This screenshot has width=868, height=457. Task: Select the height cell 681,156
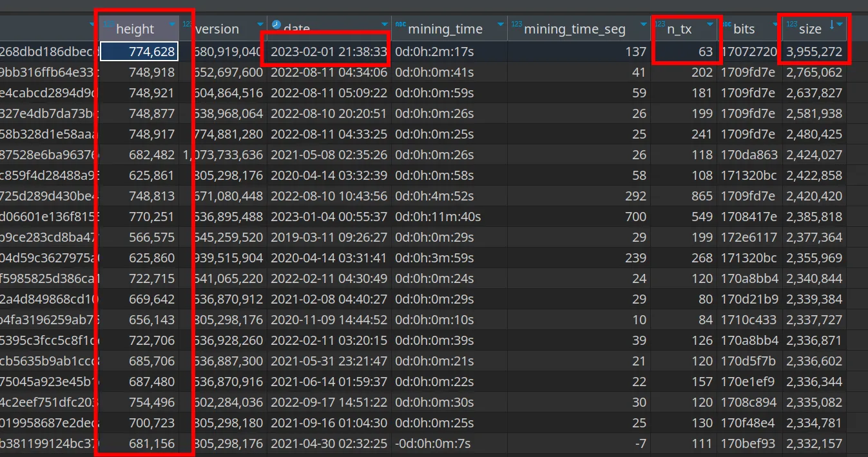click(x=139, y=443)
